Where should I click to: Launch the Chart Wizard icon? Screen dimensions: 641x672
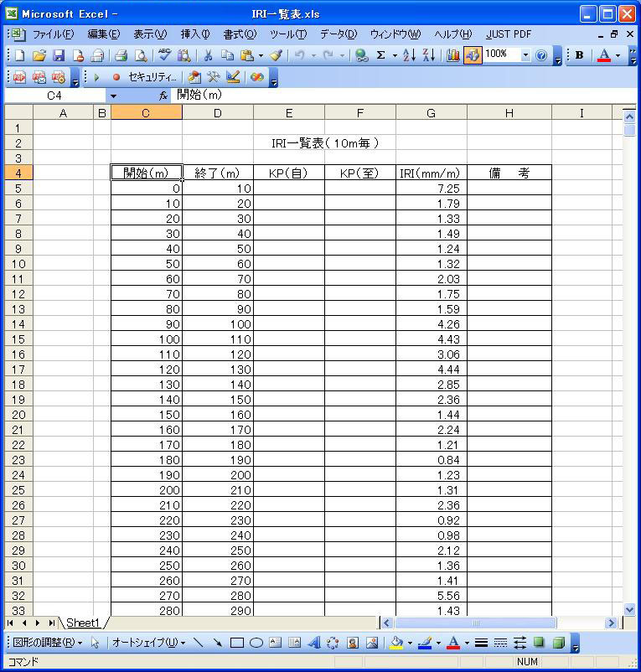tap(453, 55)
